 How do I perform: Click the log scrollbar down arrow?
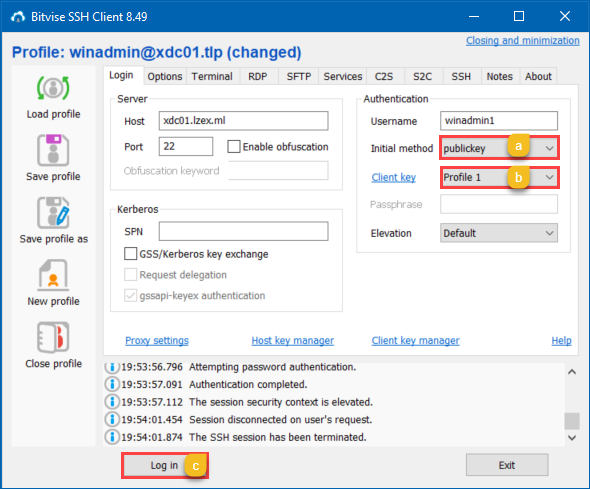[x=572, y=438]
